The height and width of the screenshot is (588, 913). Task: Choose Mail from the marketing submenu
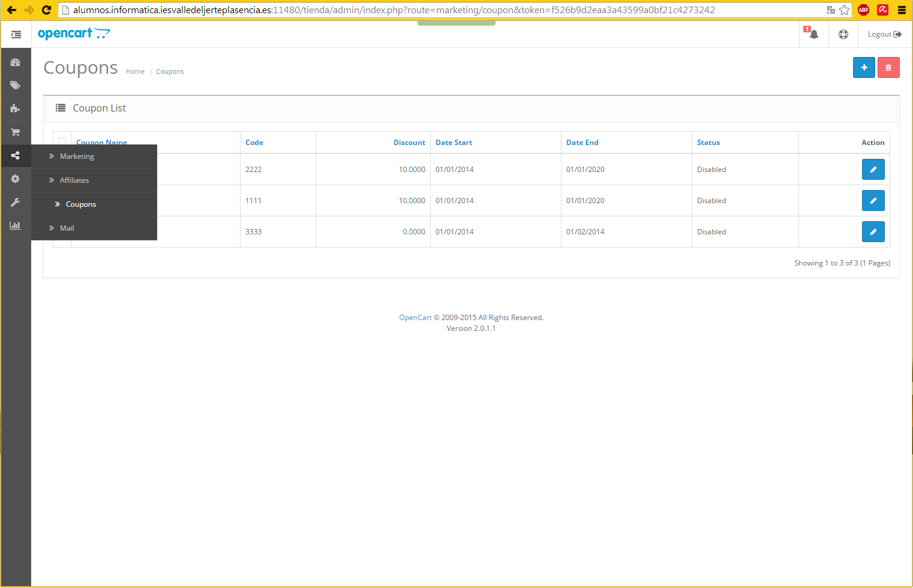(67, 228)
